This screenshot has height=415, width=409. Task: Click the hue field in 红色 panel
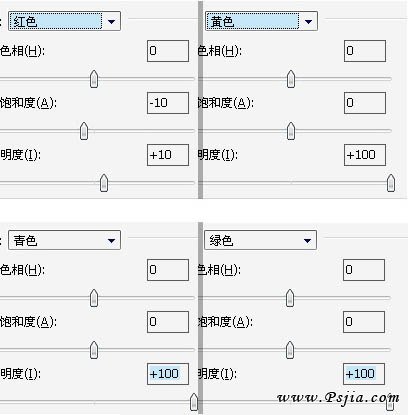(x=168, y=51)
